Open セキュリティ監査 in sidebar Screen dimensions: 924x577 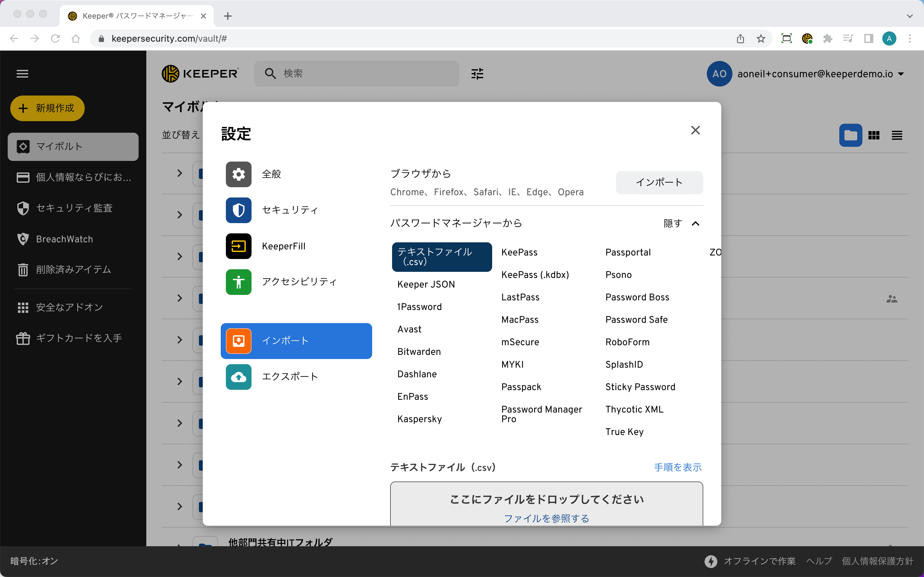(x=74, y=208)
